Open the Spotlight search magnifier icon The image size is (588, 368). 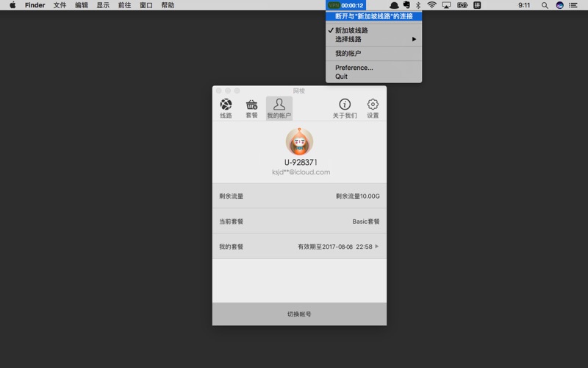545,5
